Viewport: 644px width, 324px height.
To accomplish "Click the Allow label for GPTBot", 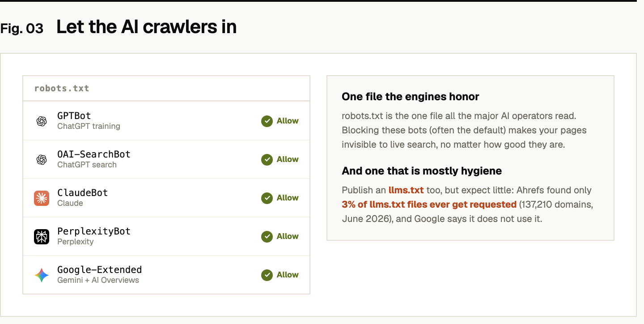I will click(x=288, y=121).
